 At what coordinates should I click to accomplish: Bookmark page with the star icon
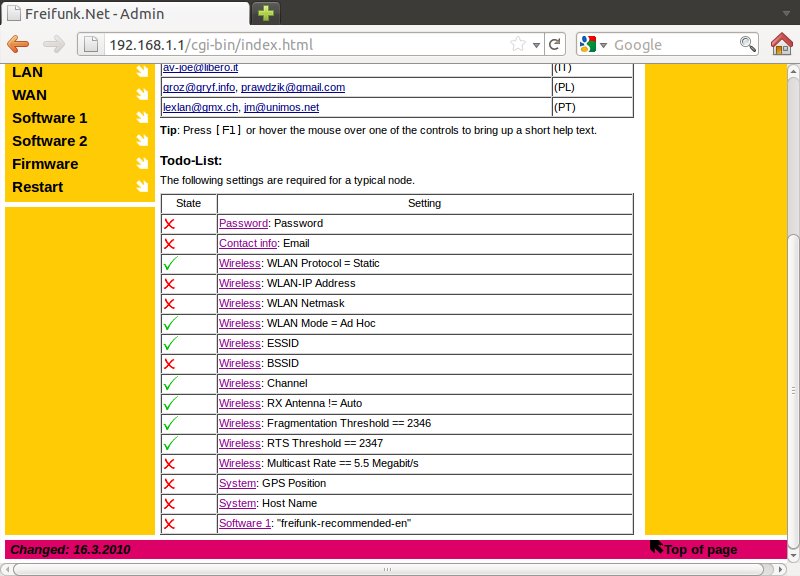pos(519,45)
